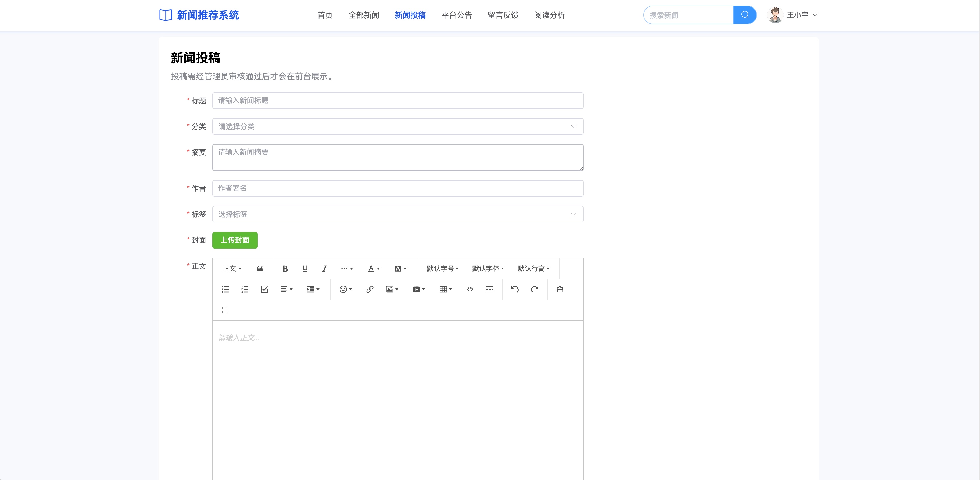This screenshot has height=480, width=980.
Task: Insert a bulleted list
Action: coord(225,289)
